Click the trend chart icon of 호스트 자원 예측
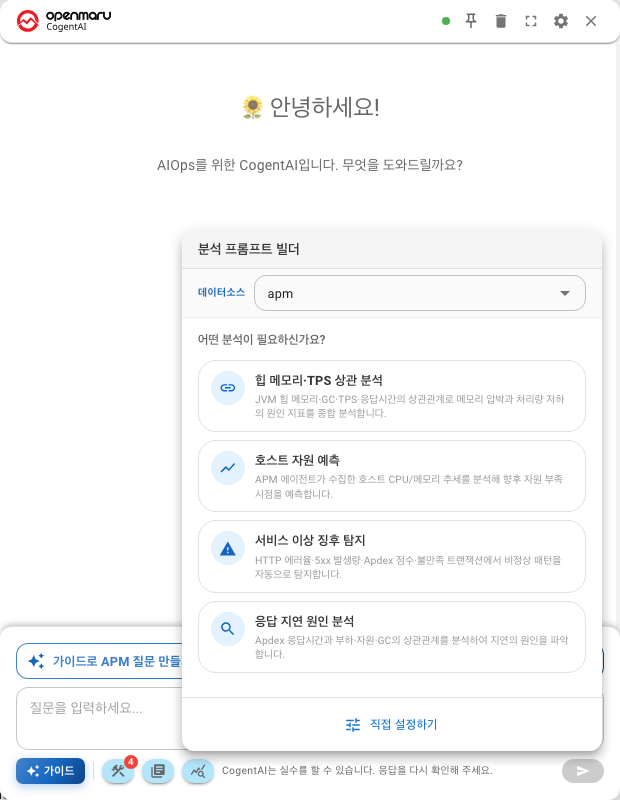Image resolution: width=620 pixels, height=800 pixels. pyautogui.click(x=228, y=467)
